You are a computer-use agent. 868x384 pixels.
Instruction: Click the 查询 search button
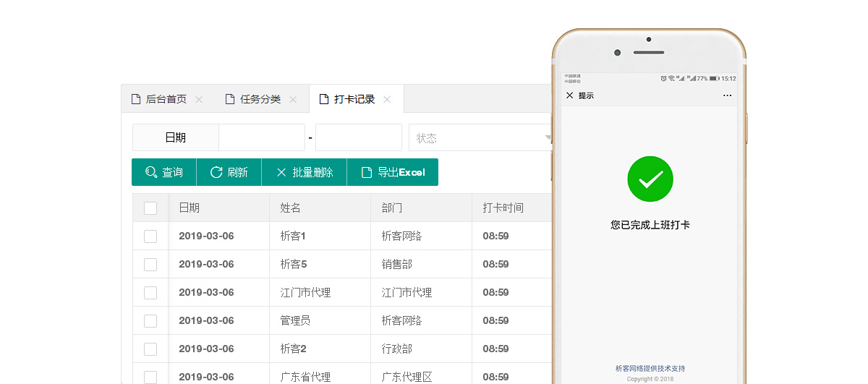(x=164, y=172)
